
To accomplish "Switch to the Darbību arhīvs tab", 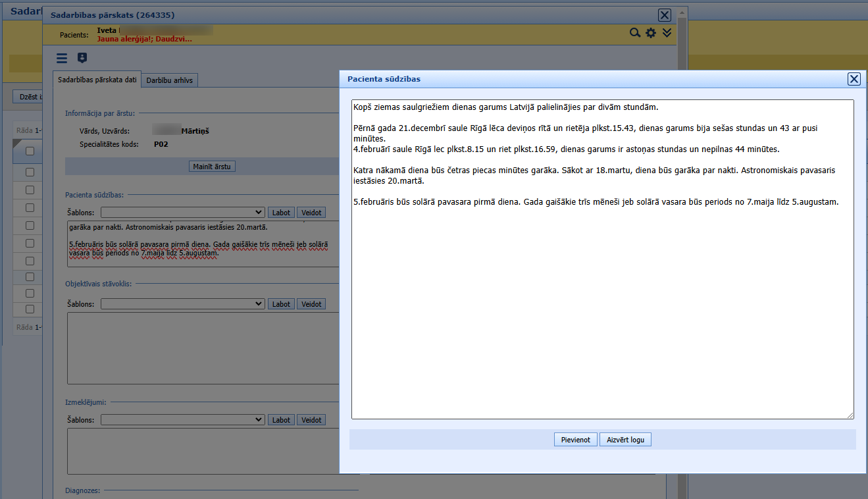I will 170,80.
